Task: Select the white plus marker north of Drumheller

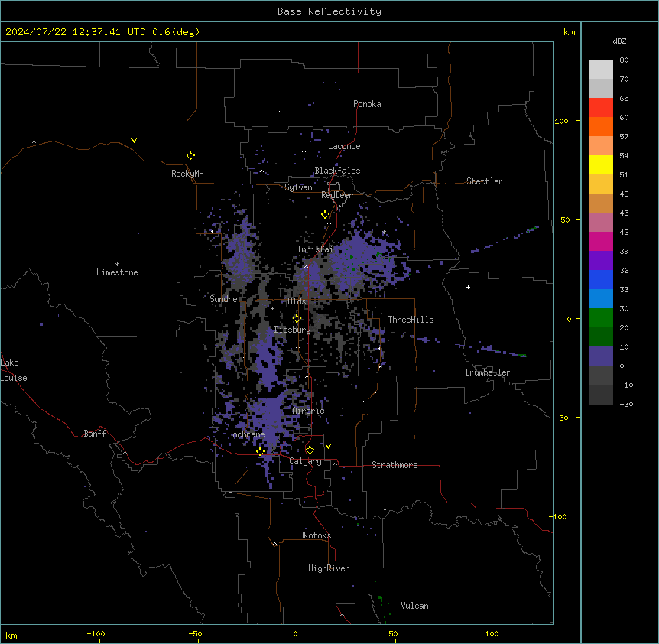Action: pyautogui.click(x=468, y=287)
